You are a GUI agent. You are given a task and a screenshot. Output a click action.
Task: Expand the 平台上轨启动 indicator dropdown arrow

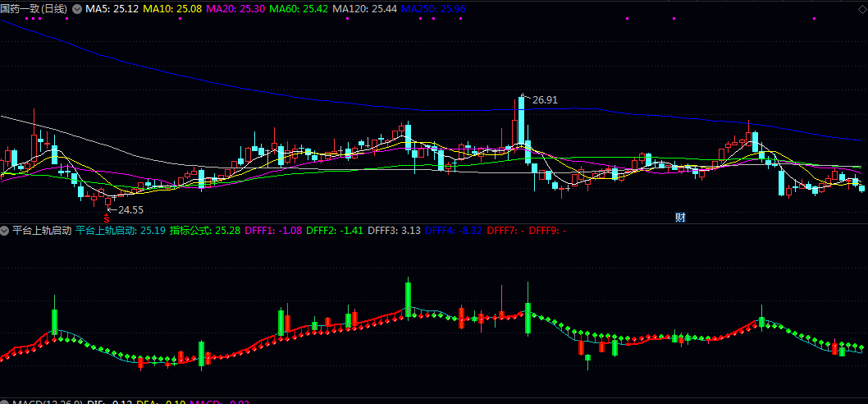point(5,231)
